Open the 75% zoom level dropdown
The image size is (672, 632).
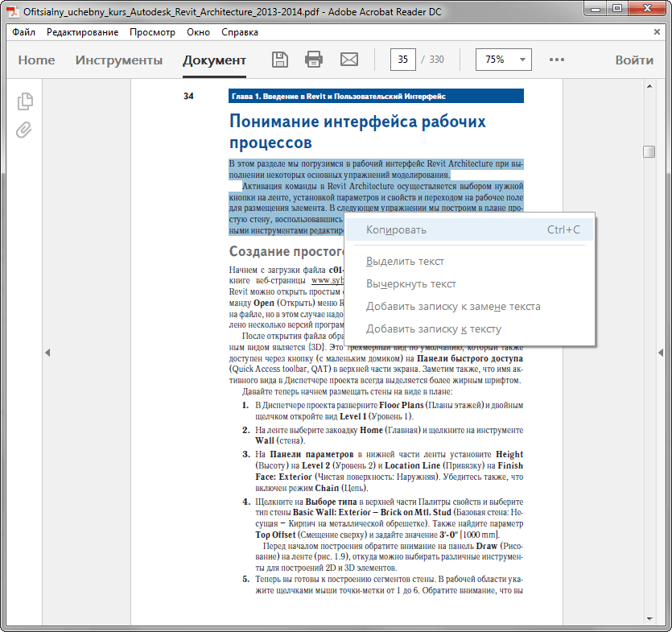[504, 60]
